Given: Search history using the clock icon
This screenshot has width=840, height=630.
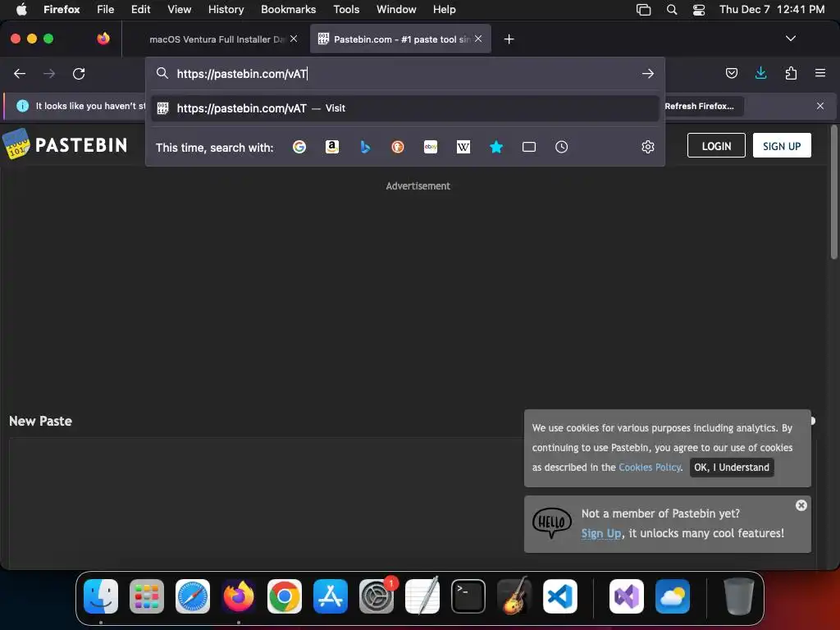Looking at the screenshot, I should pos(561,147).
